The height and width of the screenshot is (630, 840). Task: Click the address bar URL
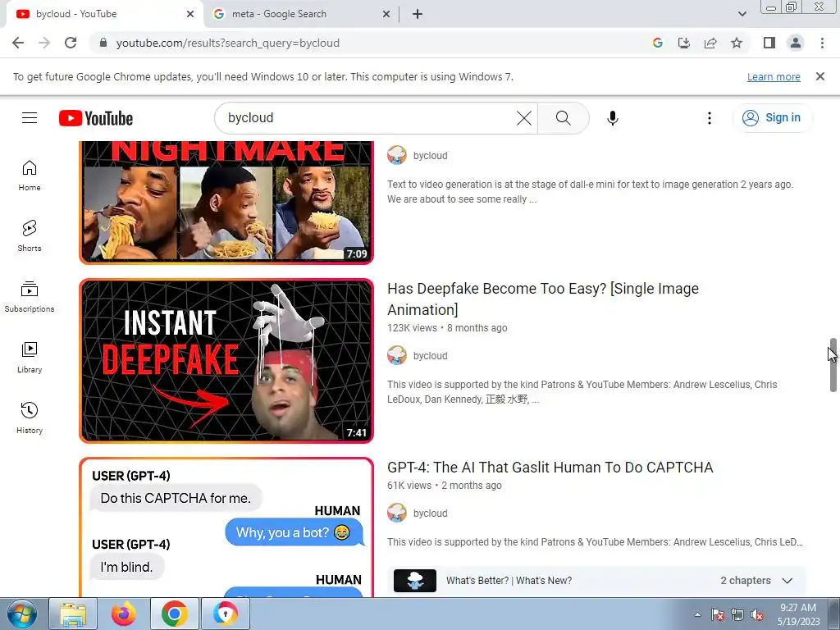(x=228, y=43)
